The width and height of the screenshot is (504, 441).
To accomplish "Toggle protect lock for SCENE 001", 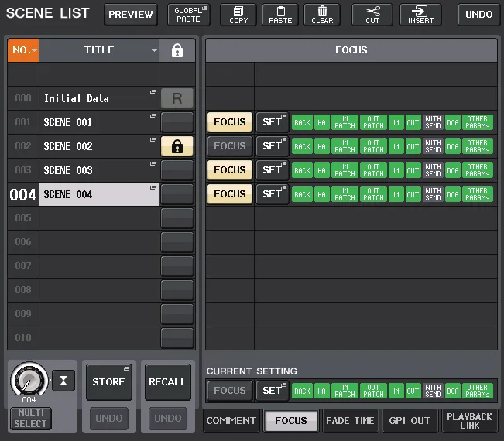I will coord(177,122).
